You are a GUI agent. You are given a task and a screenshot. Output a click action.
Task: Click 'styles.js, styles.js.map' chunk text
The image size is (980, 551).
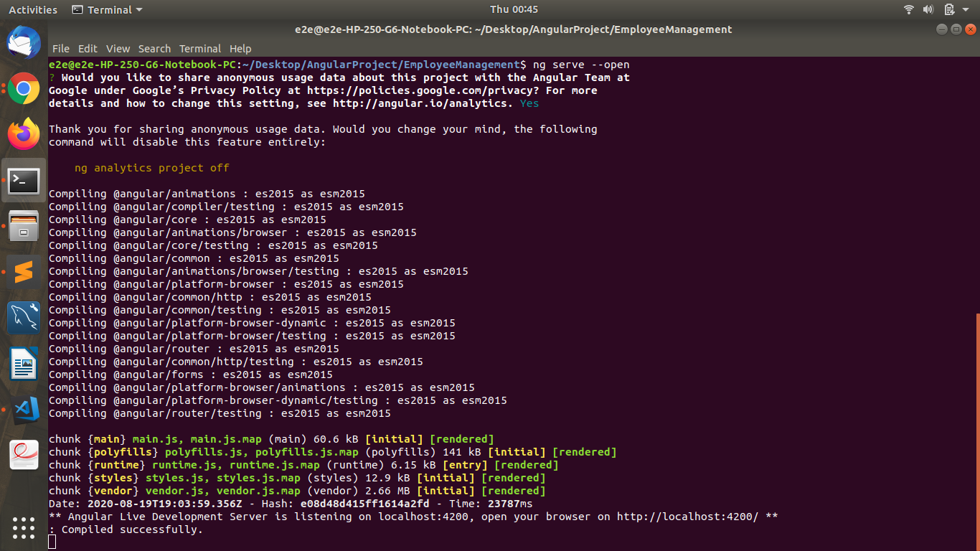223,478
